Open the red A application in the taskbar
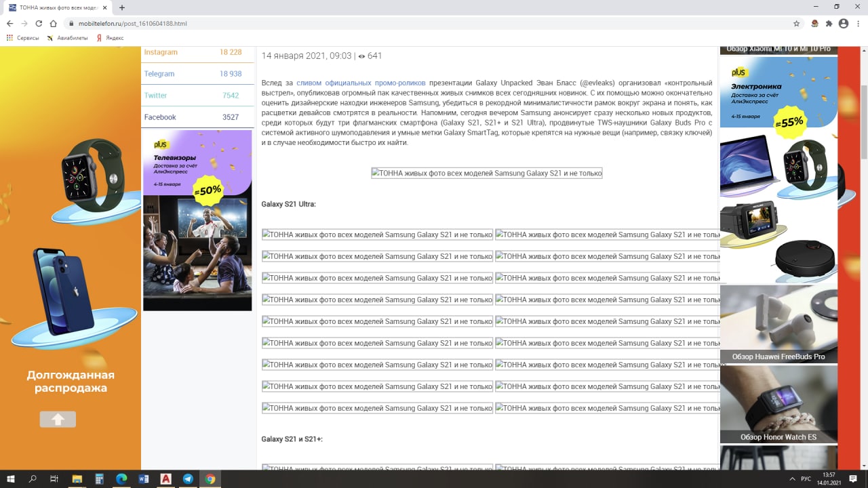868x488 pixels. [165, 479]
